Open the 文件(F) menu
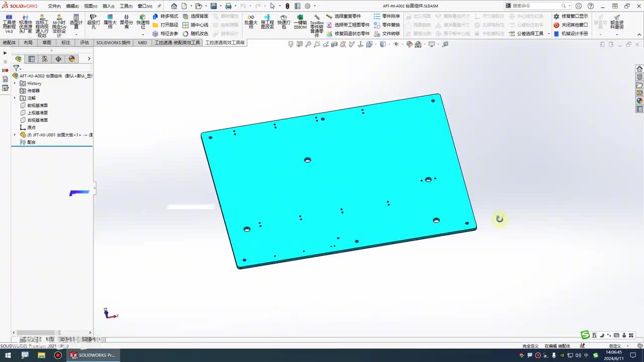 coord(54,6)
